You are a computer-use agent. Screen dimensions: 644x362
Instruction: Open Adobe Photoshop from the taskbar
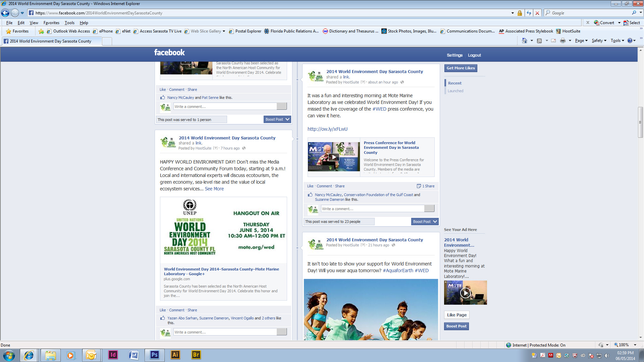154,355
